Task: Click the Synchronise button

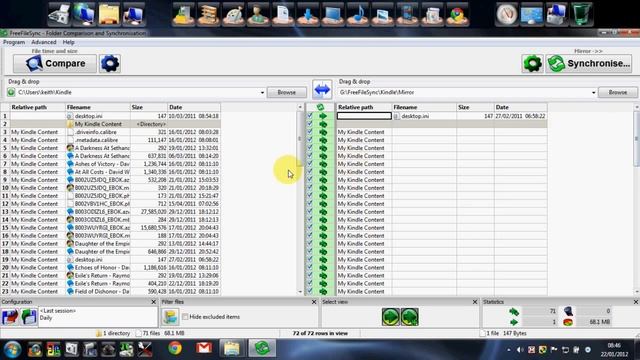Action: coord(589,64)
